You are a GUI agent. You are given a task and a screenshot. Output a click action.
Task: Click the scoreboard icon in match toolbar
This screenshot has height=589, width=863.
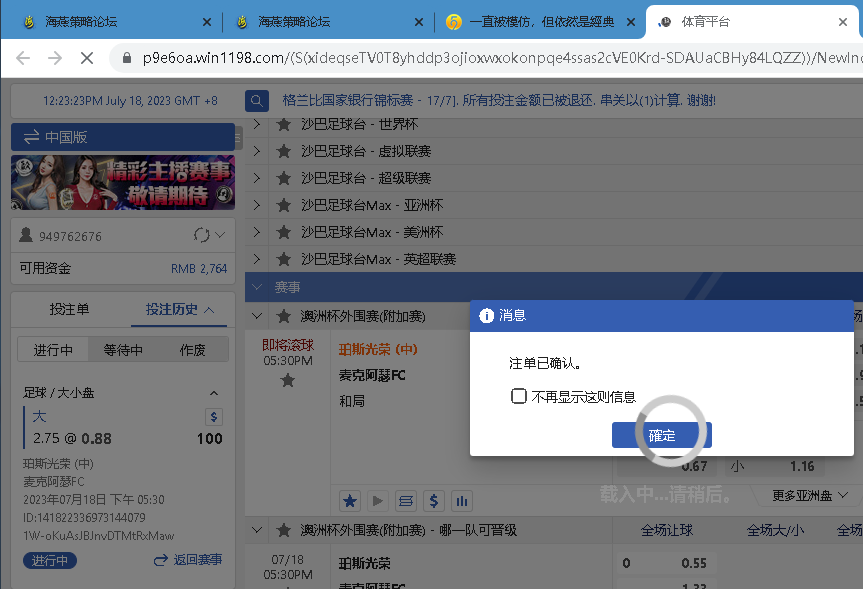click(x=406, y=500)
